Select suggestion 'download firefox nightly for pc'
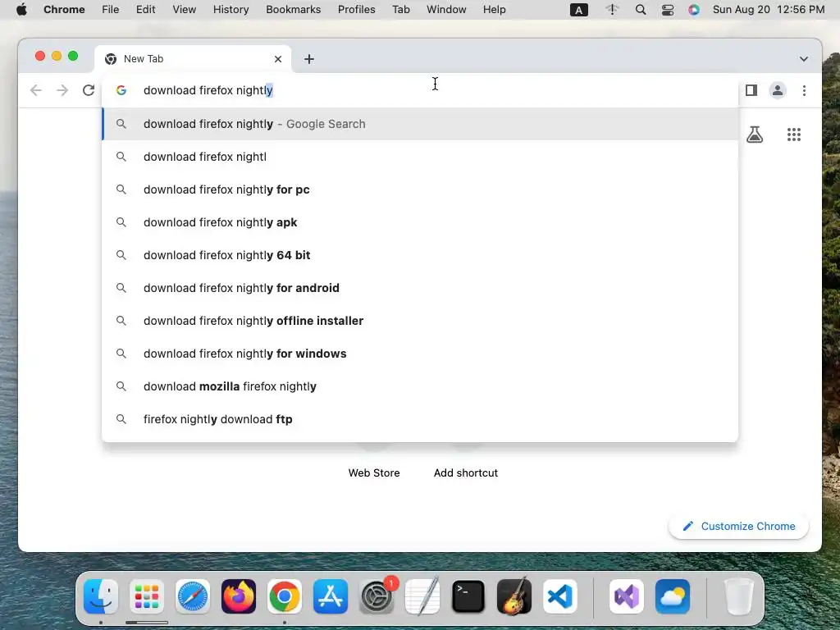840x630 pixels. (x=420, y=189)
